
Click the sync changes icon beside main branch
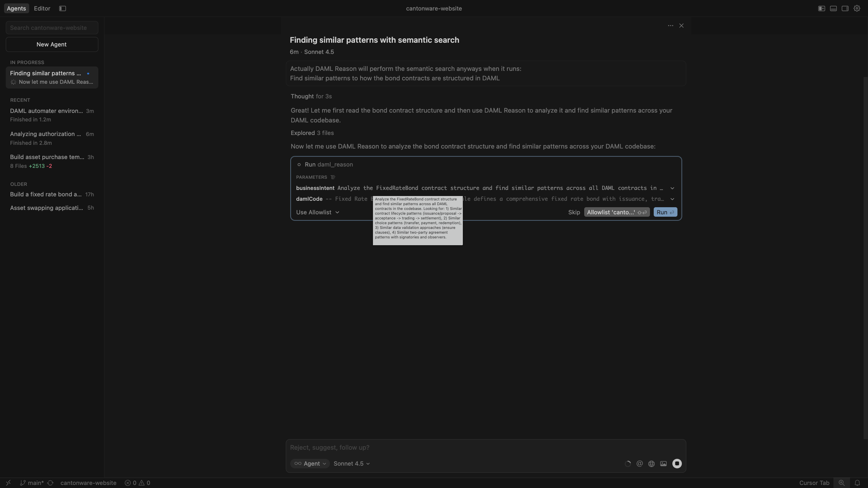tap(51, 483)
